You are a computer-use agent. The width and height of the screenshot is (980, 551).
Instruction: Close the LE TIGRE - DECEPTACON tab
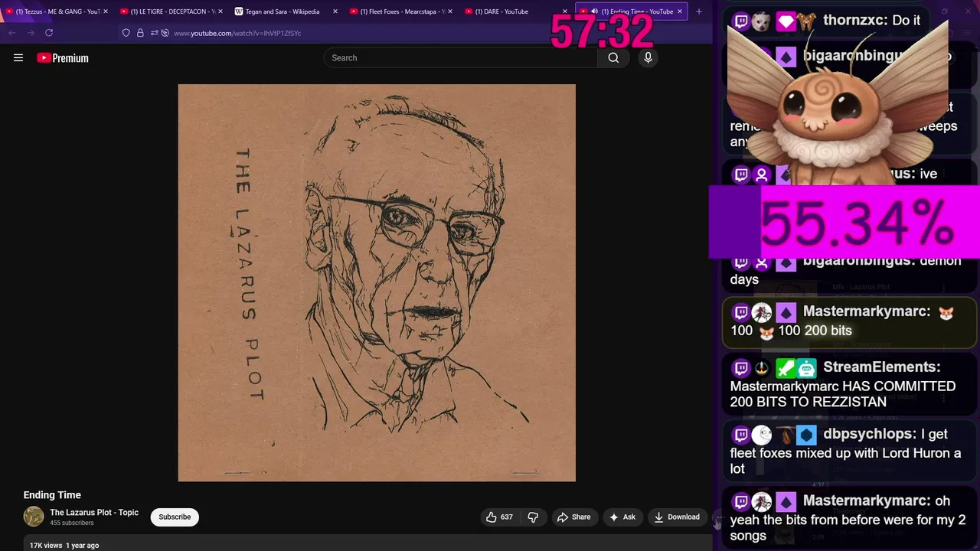[220, 11]
